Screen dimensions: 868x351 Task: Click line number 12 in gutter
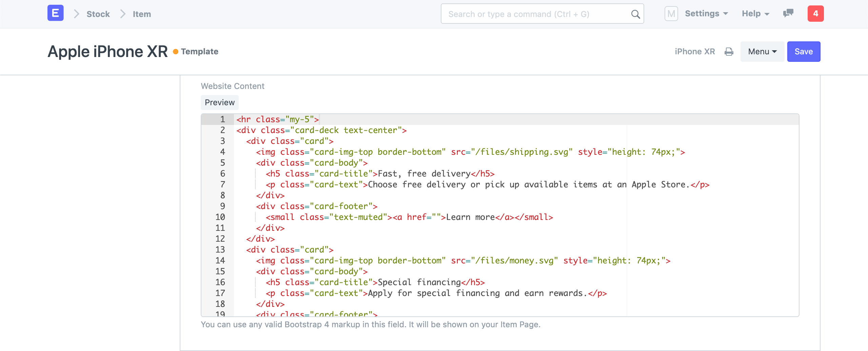click(220, 239)
